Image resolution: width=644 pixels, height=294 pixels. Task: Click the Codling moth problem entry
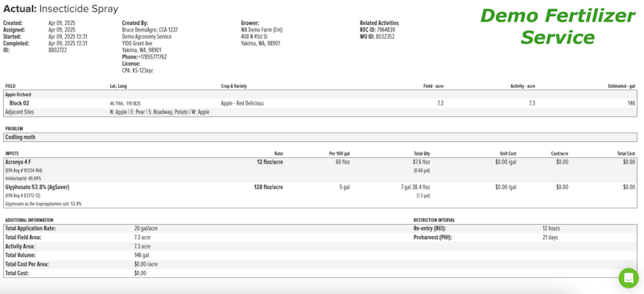pyautogui.click(x=20, y=138)
